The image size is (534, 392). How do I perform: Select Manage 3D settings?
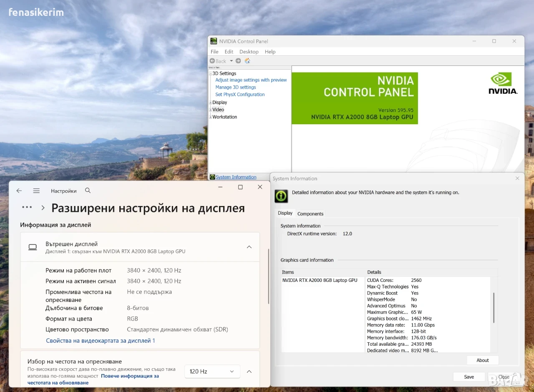tap(236, 87)
